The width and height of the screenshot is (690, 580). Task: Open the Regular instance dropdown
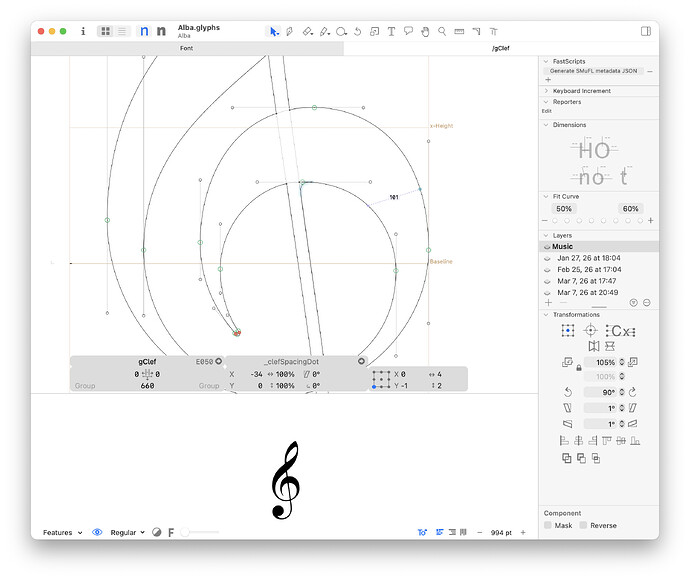pos(128,533)
